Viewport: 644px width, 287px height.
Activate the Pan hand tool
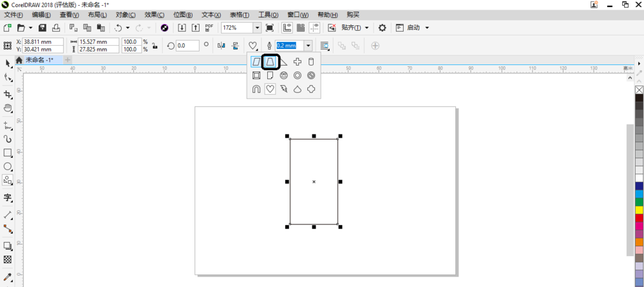[x=7, y=108]
